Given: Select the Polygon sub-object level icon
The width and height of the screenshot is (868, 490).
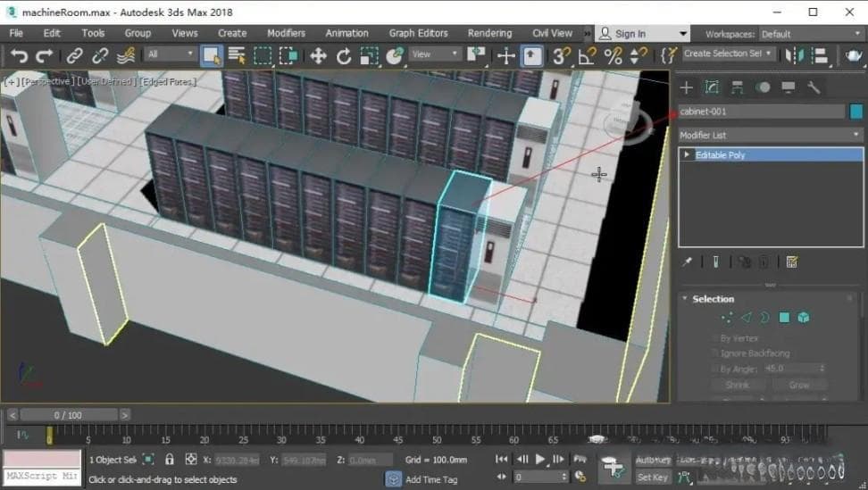Looking at the screenshot, I should click(x=784, y=318).
